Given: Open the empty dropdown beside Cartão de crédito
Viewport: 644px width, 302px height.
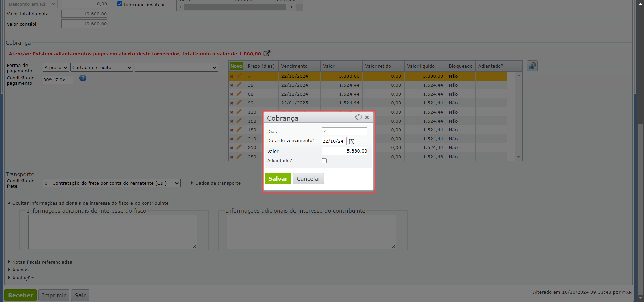Looking at the screenshot, I should pyautogui.click(x=176, y=67).
